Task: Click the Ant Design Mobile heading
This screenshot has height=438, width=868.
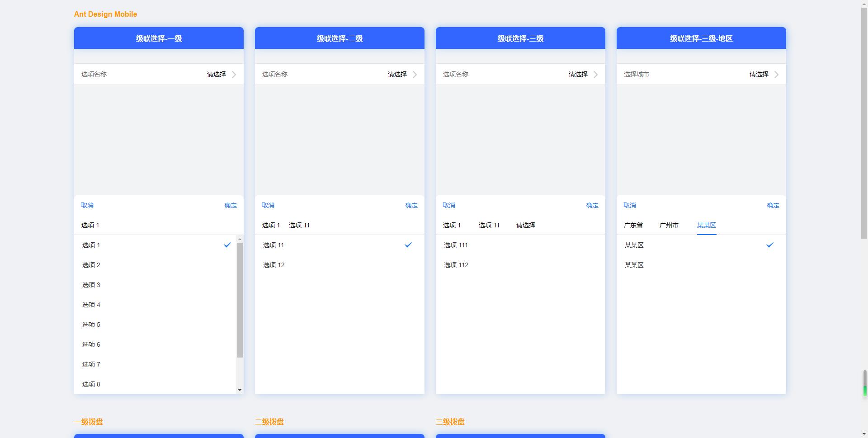Action: click(105, 14)
